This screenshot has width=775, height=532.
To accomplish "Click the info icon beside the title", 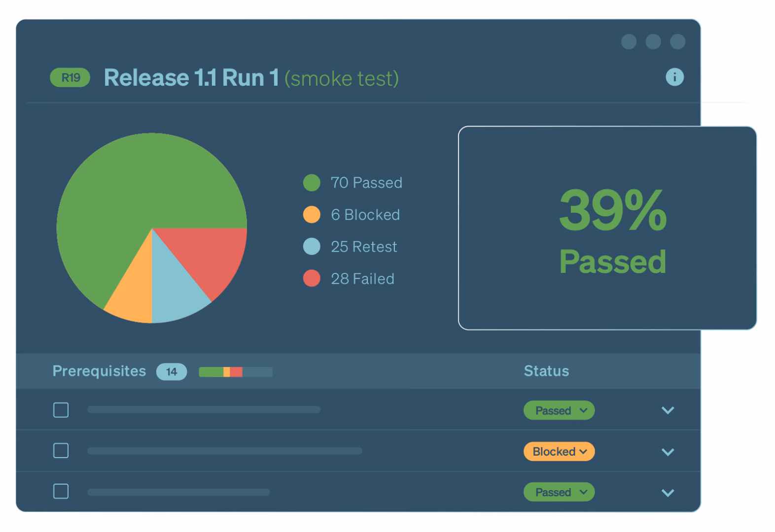I will 674,77.
